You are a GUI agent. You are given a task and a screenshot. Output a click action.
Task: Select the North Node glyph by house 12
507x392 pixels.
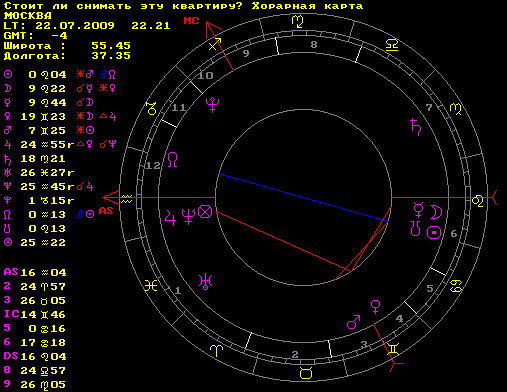pyautogui.click(x=172, y=159)
